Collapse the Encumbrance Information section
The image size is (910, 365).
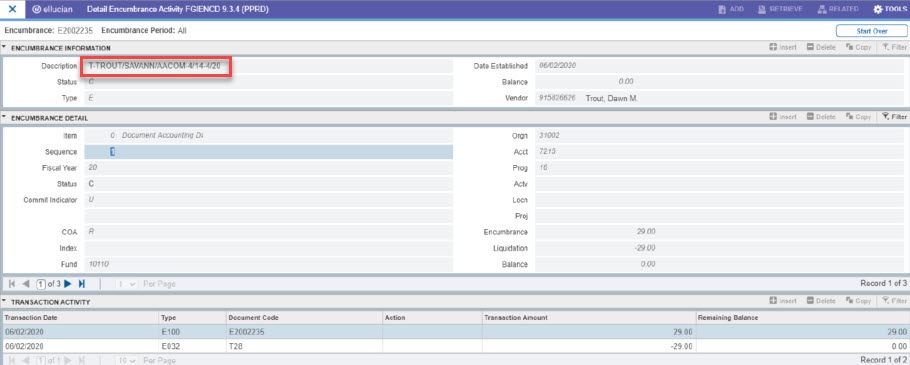click(5, 48)
